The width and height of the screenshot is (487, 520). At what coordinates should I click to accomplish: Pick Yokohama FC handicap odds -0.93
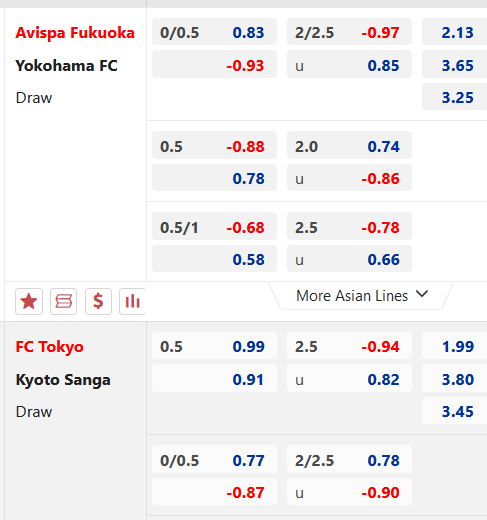214,64
